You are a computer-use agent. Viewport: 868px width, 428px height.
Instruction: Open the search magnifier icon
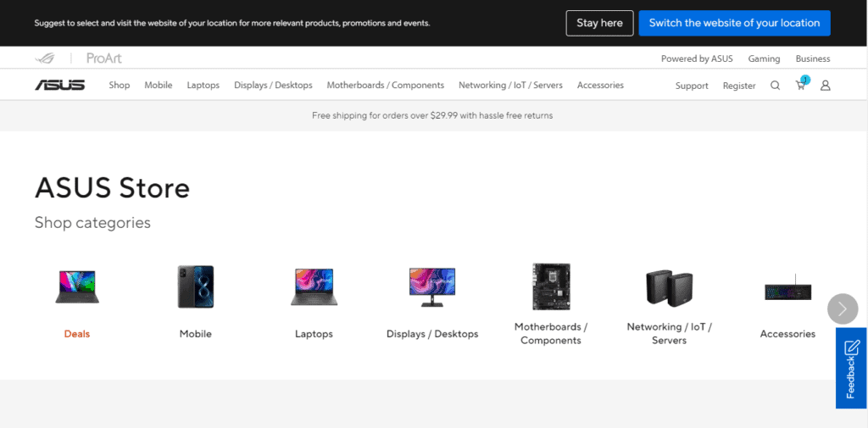point(775,86)
